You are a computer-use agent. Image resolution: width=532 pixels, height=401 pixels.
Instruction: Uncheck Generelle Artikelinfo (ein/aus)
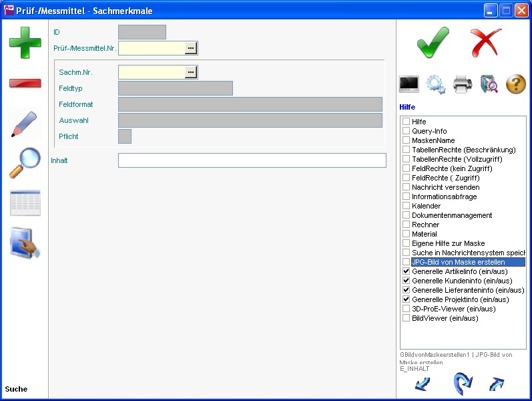point(406,272)
